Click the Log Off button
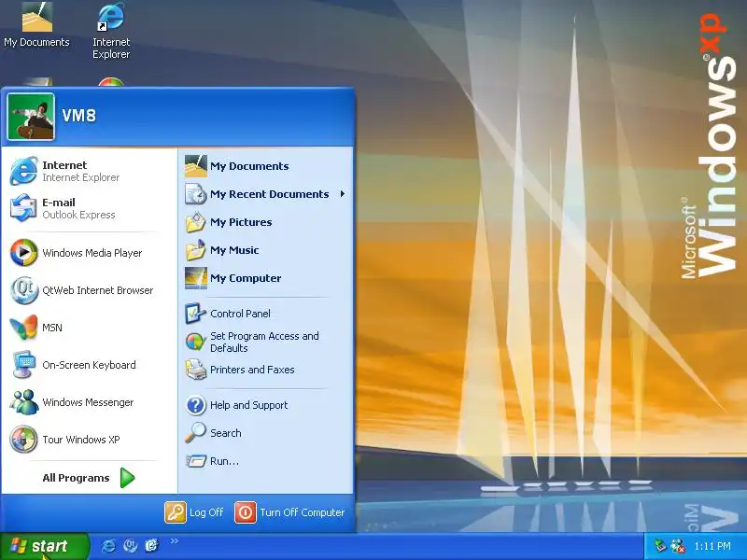747x560 pixels. click(194, 512)
